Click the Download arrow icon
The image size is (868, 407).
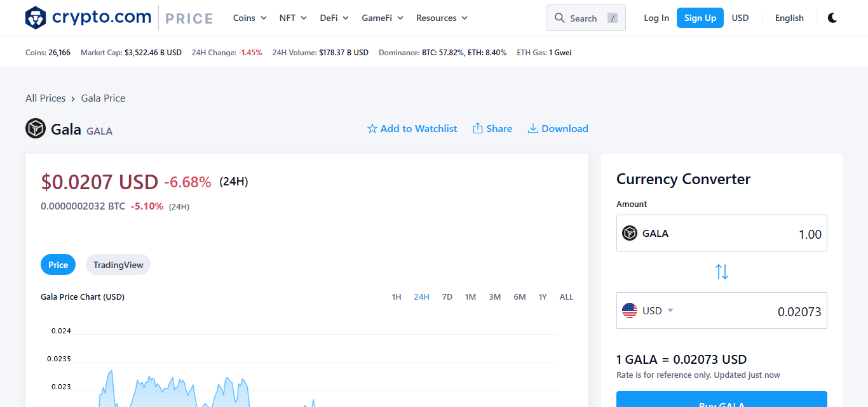point(533,129)
